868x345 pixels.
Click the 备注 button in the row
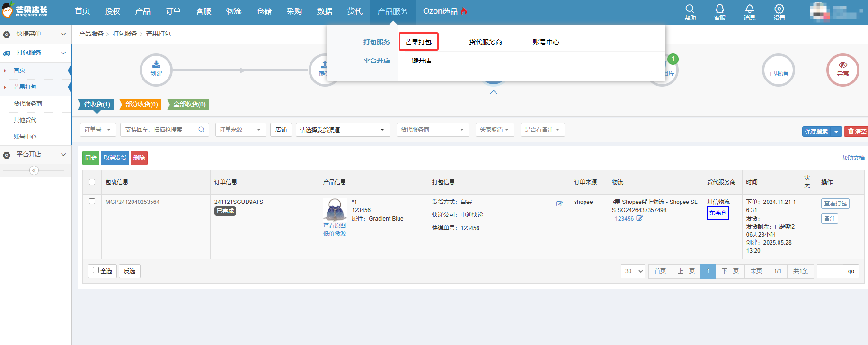tap(830, 219)
